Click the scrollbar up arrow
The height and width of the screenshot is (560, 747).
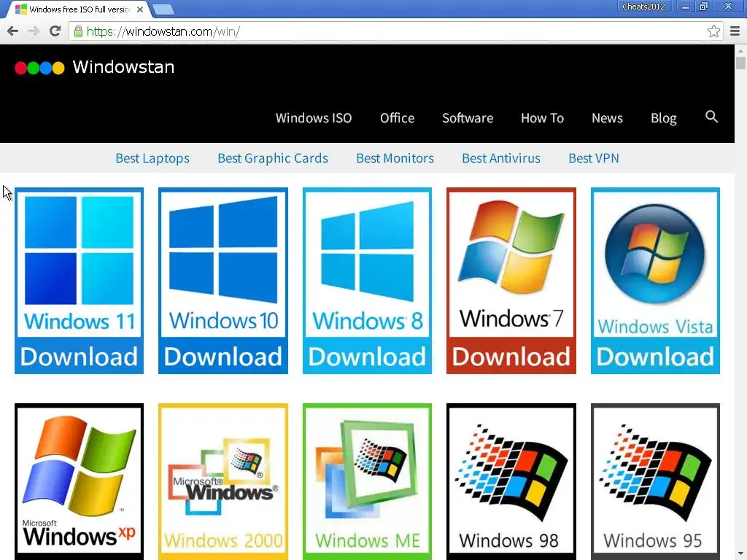(740, 50)
